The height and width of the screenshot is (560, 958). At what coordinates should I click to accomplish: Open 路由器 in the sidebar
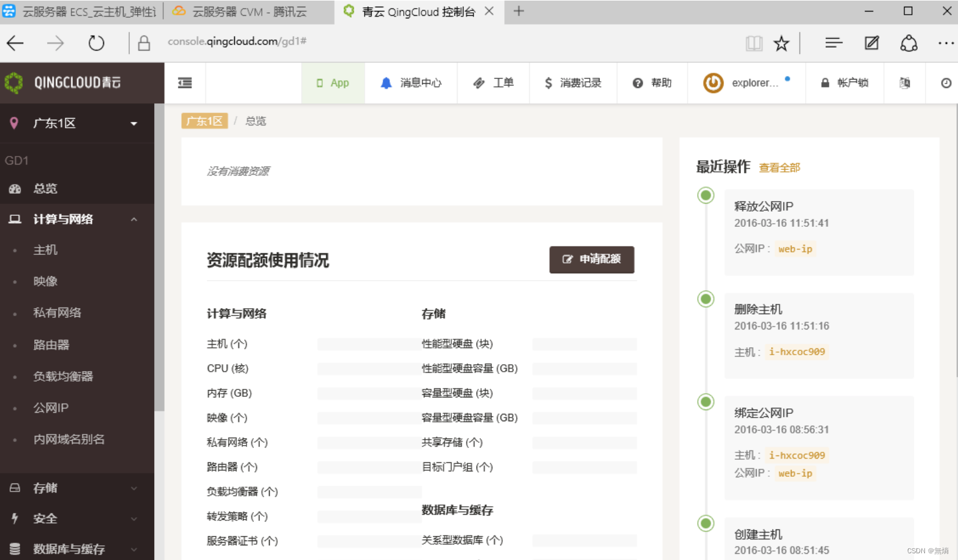[x=51, y=345]
